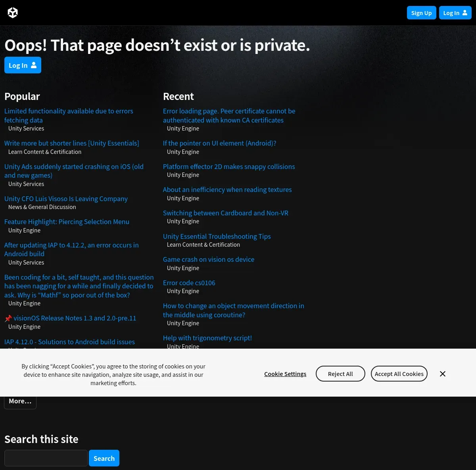Screen dimensions: 476x470
Task: Open Cookie Settings
Action: point(285,374)
